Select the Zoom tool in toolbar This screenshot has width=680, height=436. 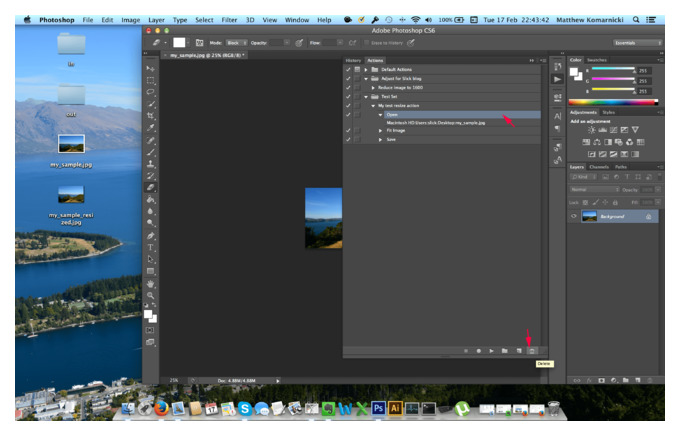click(x=150, y=295)
